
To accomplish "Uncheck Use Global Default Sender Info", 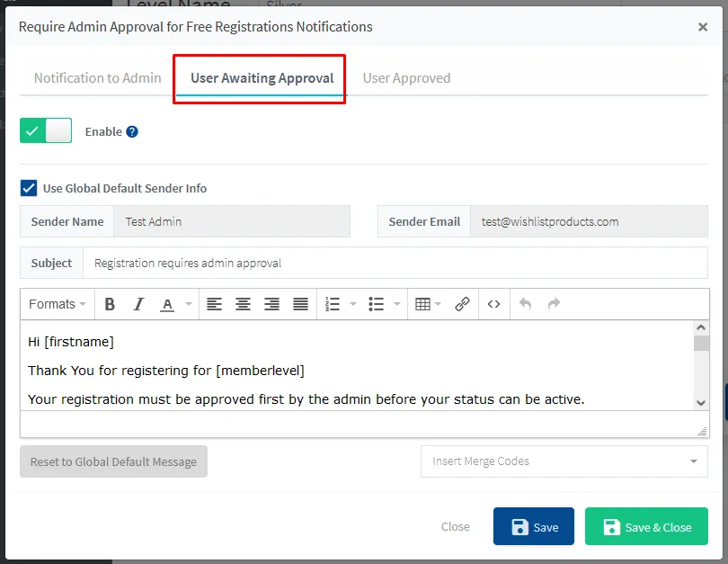I will click(29, 188).
